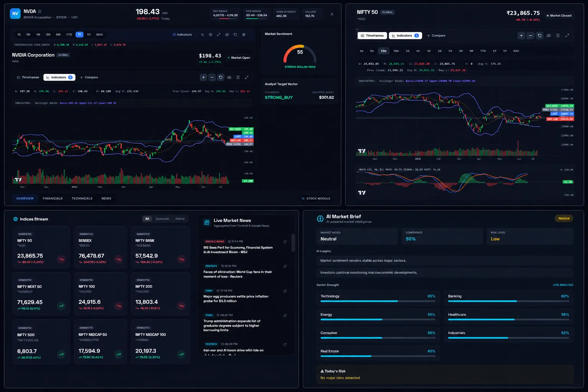The height and width of the screenshot is (392, 588).
Task: Click the Neutral badge in AI Market Brief
Action: coord(564,219)
